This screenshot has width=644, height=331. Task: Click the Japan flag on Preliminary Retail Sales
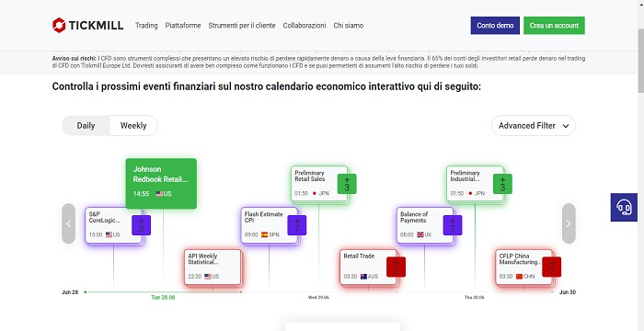pyautogui.click(x=315, y=193)
